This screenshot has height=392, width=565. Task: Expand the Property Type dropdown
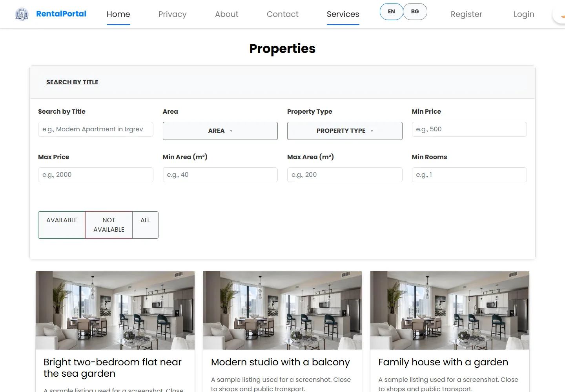pyautogui.click(x=344, y=131)
